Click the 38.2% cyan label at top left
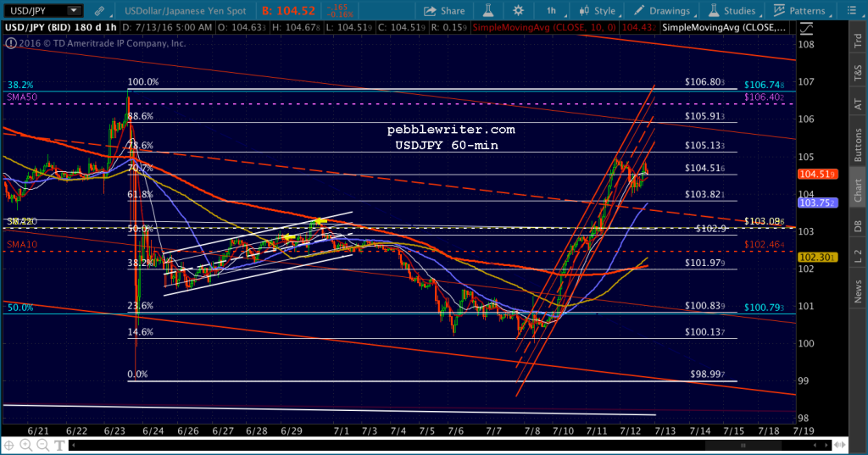This screenshot has width=868, height=455. [x=20, y=85]
